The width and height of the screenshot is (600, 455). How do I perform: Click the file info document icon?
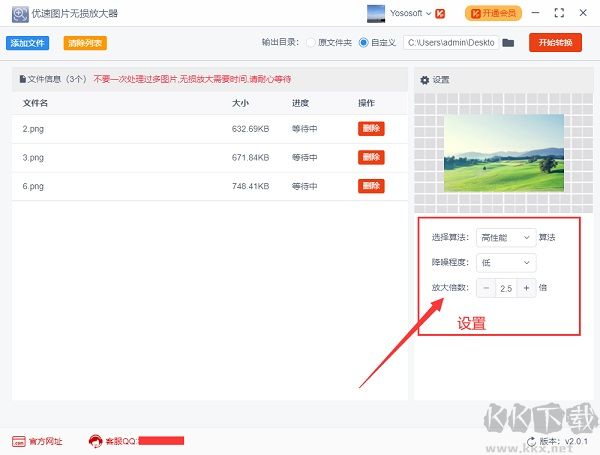23,79
